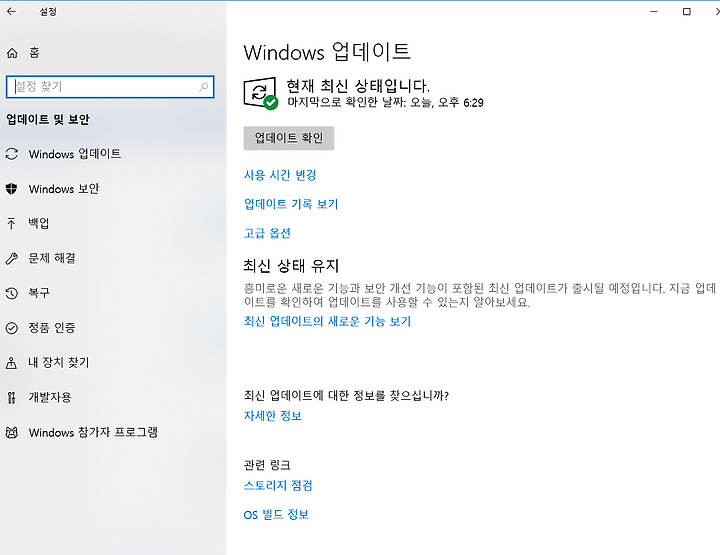Click the Windows 업데이트 sync arrows sidebar icon
This screenshot has width=720, height=555.
coord(11,154)
